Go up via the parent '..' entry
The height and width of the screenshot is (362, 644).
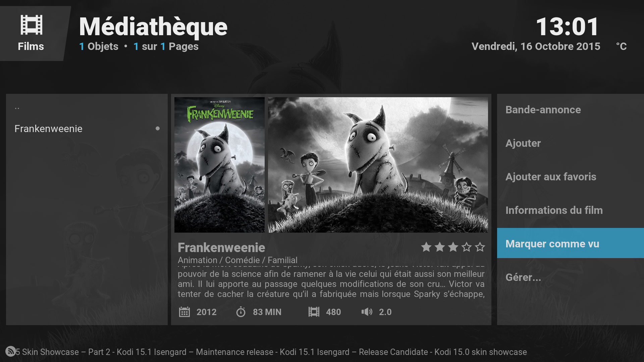click(87, 108)
